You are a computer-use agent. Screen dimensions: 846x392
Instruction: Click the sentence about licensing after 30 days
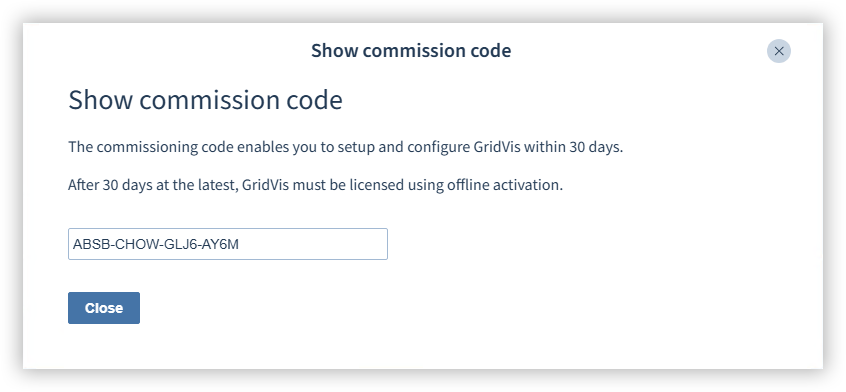[x=315, y=185]
